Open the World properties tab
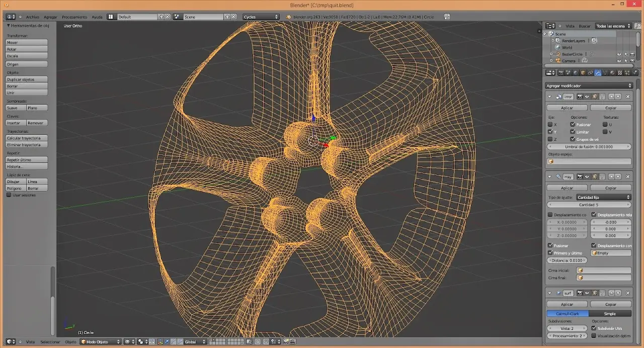The height and width of the screenshot is (348, 644). [576, 72]
